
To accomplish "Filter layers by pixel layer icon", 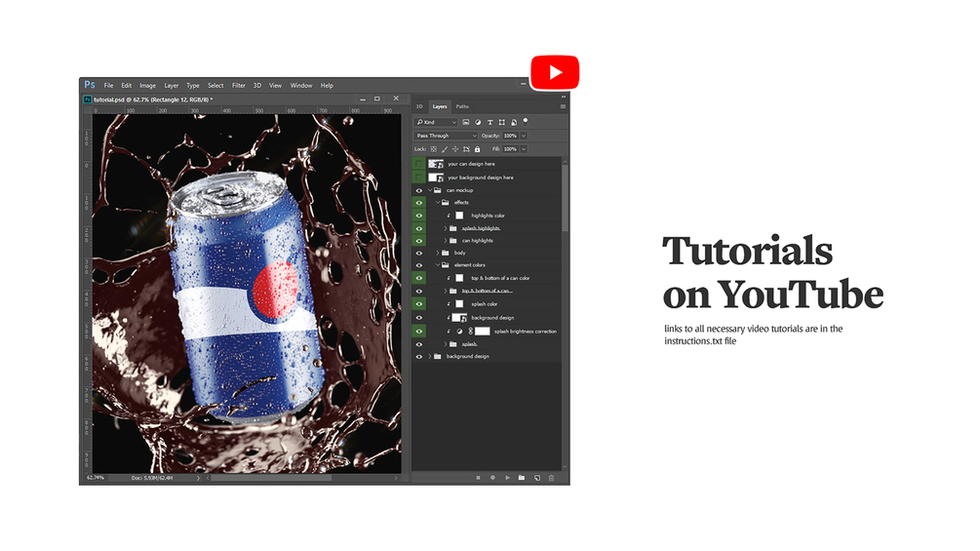I will [466, 123].
